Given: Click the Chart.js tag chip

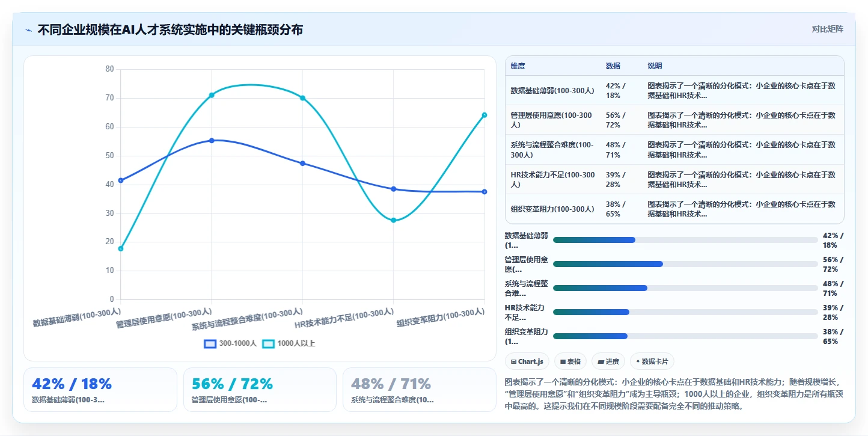Looking at the screenshot, I should pos(527,361).
